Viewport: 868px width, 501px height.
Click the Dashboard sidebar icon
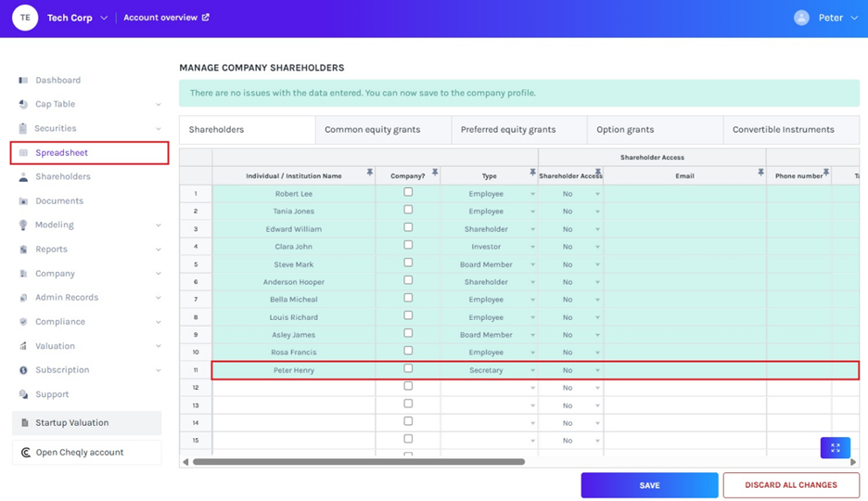[23, 81]
